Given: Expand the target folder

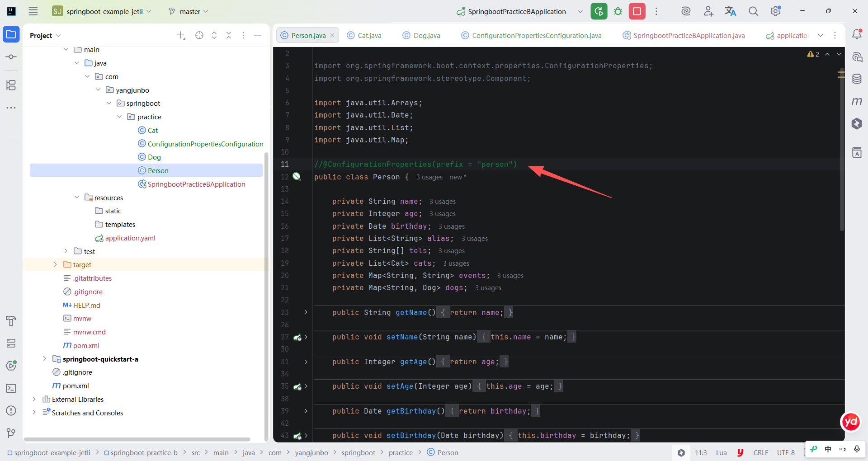Looking at the screenshot, I should tap(56, 264).
